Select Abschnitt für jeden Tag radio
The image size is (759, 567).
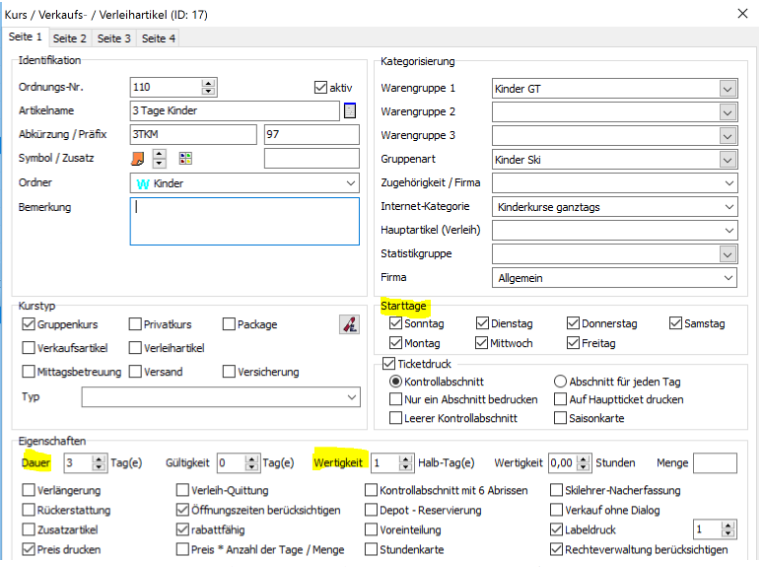coord(560,382)
